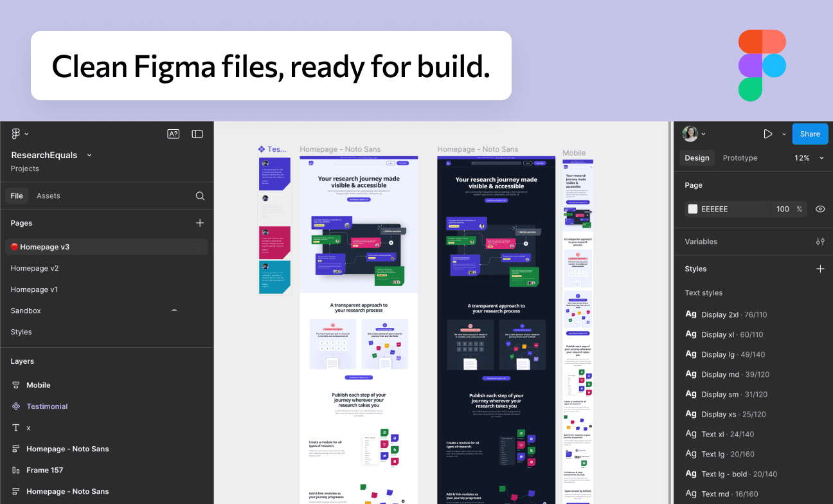The image size is (833, 504).
Task: Switch to the File tab
Action: pyautogui.click(x=17, y=196)
